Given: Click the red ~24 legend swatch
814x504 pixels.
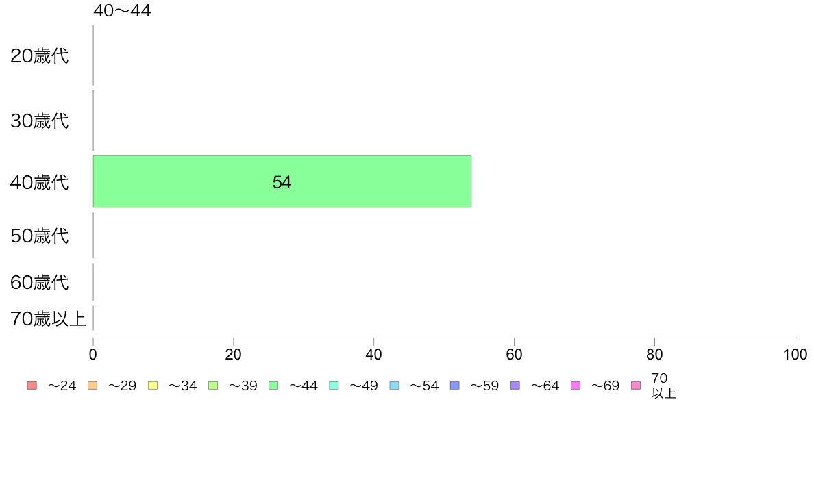Looking at the screenshot, I should (x=32, y=386).
